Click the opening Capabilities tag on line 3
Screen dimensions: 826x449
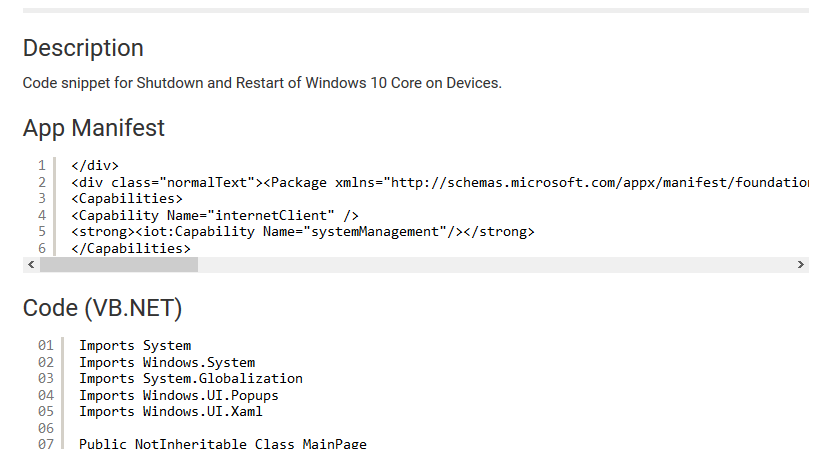point(127,199)
